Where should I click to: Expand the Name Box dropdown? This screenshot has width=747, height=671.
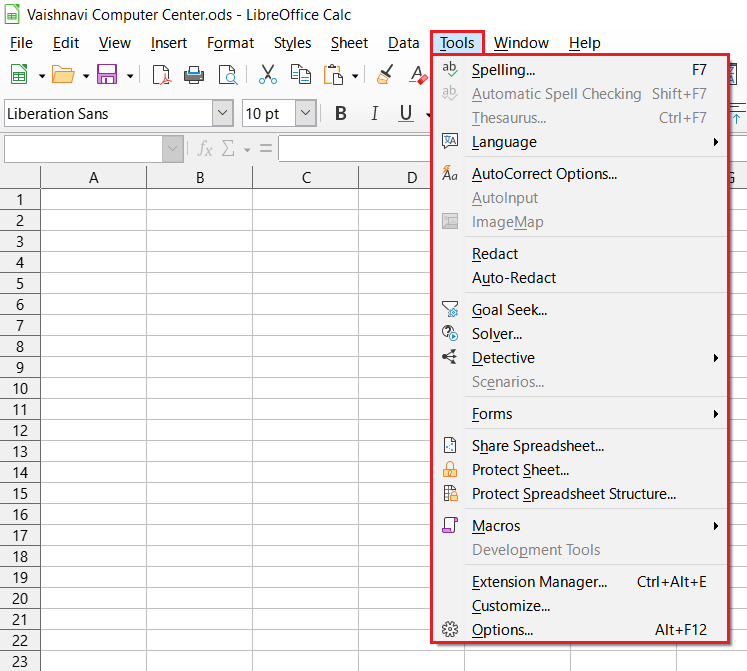(x=172, y=149)
